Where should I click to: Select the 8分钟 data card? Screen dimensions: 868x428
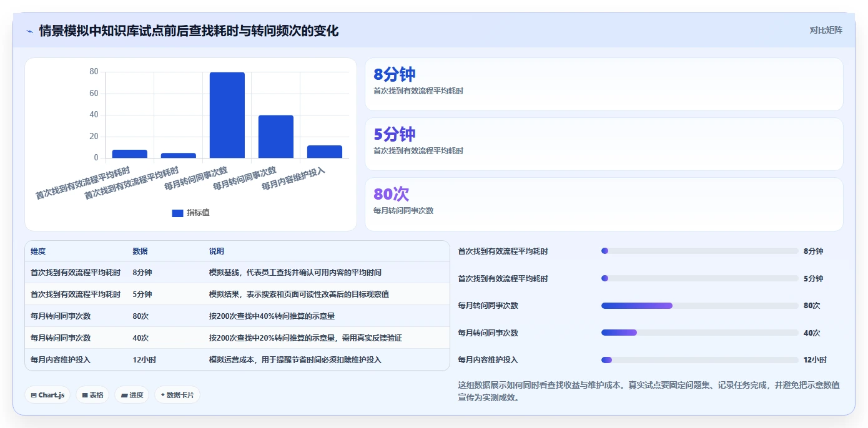(604, 84)
